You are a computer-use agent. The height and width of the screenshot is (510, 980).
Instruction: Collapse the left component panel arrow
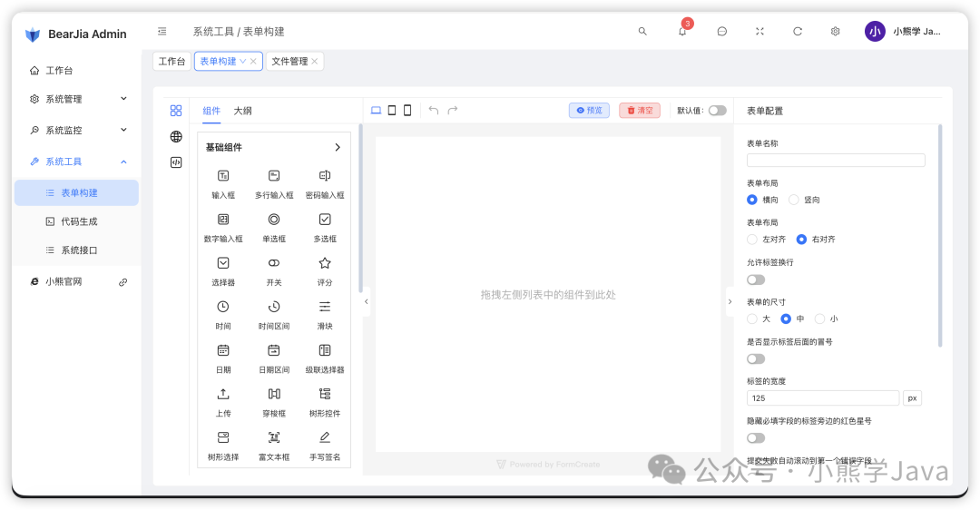[367, 302]
